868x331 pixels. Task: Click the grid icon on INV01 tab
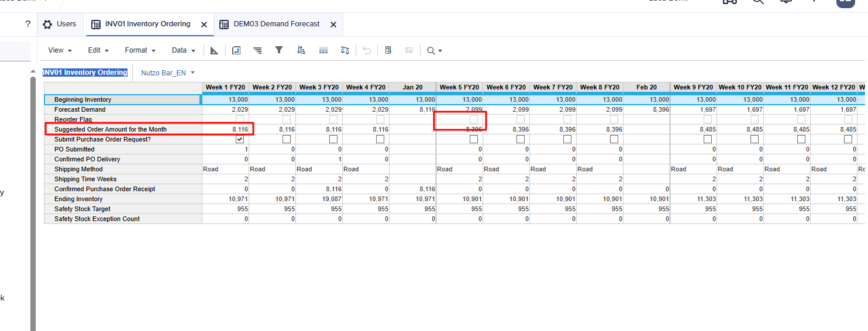96,25
